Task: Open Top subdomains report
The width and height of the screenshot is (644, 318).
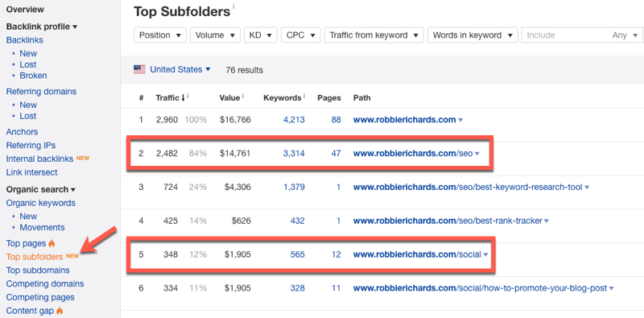Action: [38, 271]
